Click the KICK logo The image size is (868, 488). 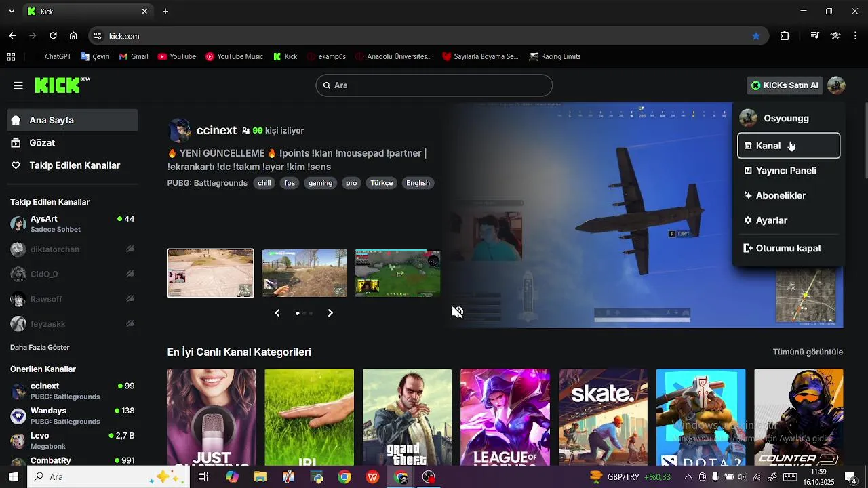[x=62, y=85]
